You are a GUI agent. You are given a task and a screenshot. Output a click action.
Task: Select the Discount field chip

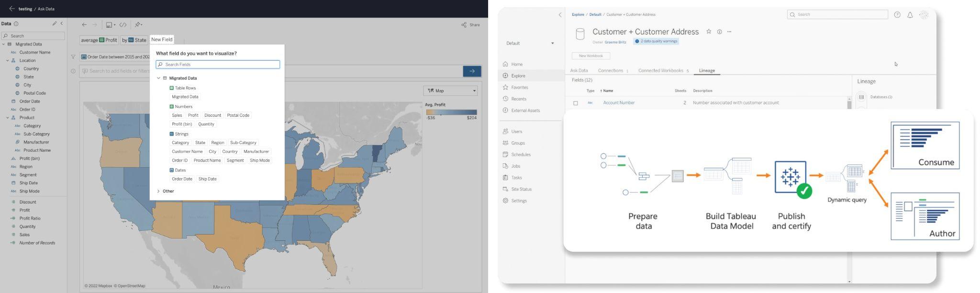click(x=212, y=115)
